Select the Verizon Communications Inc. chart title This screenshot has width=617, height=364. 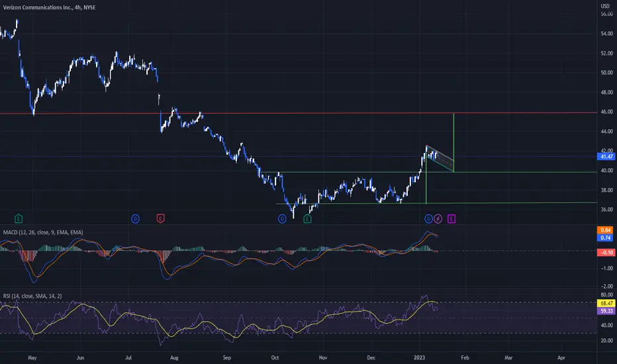(50, 7)
